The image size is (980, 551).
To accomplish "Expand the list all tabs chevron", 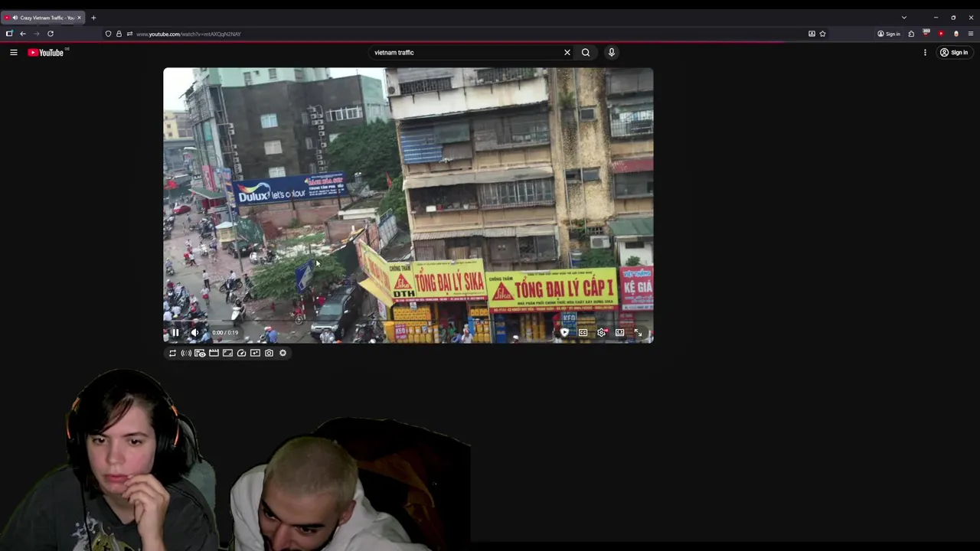I will [x=904, y=18].
